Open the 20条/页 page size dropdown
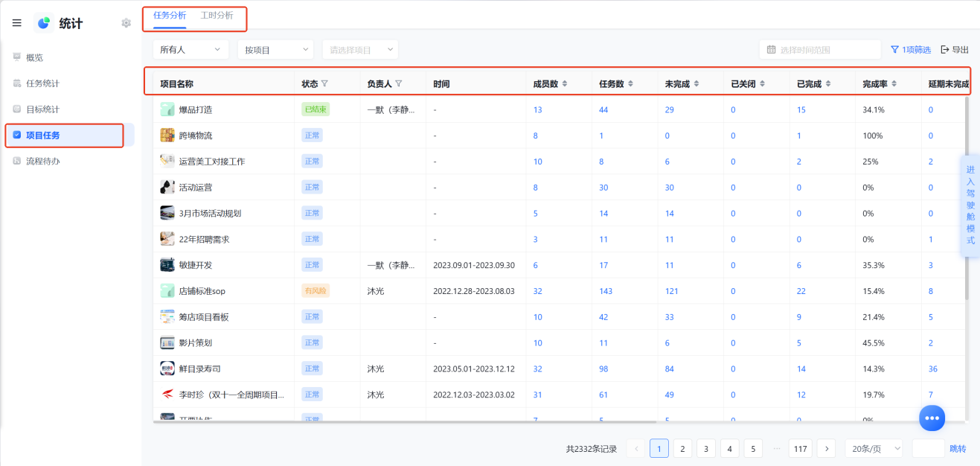 coord(874,449)
